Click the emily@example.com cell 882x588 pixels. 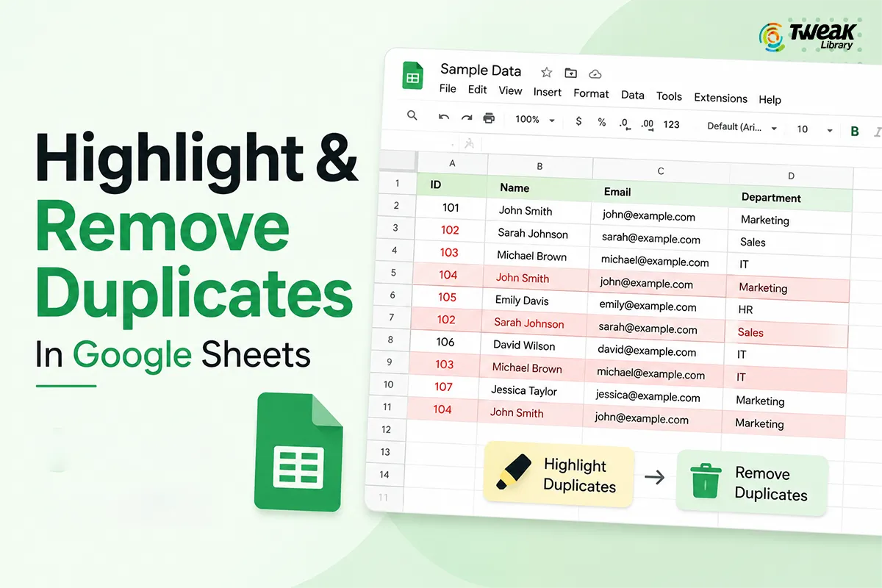click(656, 306)
